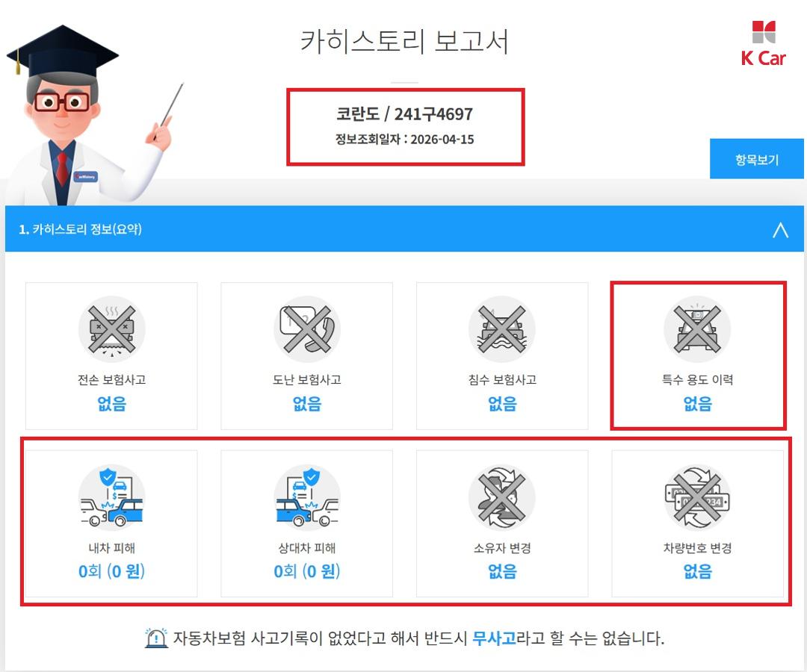Image resolution: width=807 pixels, height=672 pixels.
Task: Click the 특수 용도 이력 taxi icon
Action: tap(697, 329)
